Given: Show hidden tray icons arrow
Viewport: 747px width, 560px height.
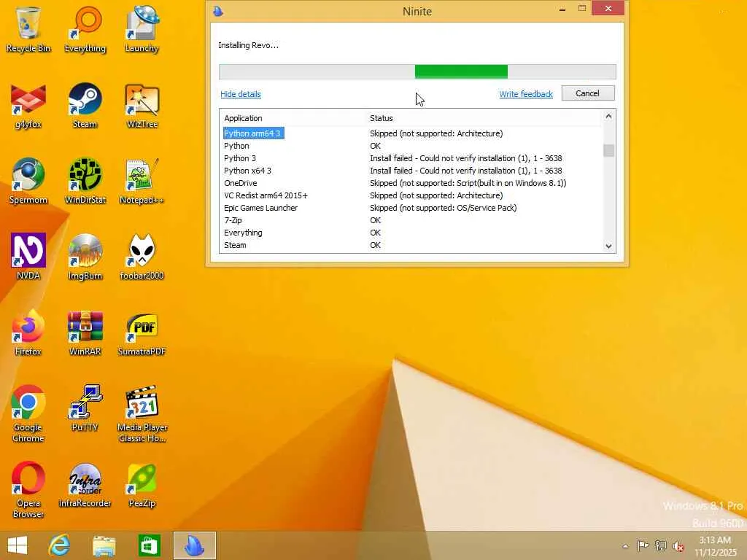Looking at the screenshot, I should pyautogui.click(x=625, y=546).
